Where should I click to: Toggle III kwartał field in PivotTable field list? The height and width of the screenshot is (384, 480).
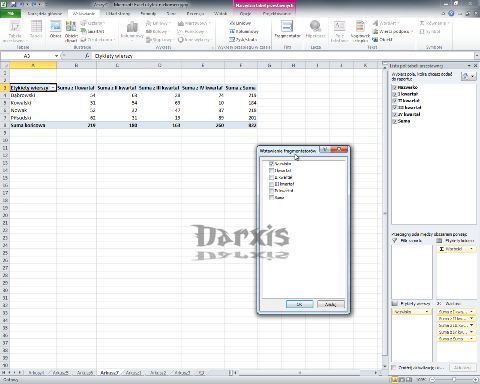coord(395,107)
